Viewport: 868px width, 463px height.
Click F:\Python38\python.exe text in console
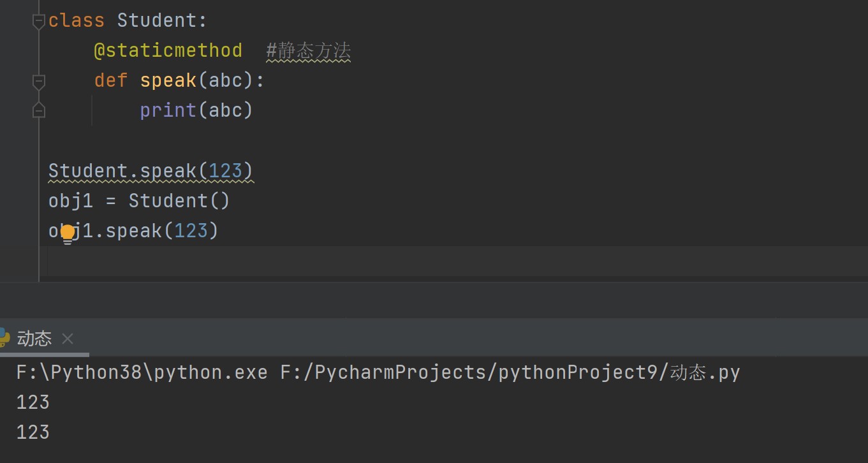[142, 372]
